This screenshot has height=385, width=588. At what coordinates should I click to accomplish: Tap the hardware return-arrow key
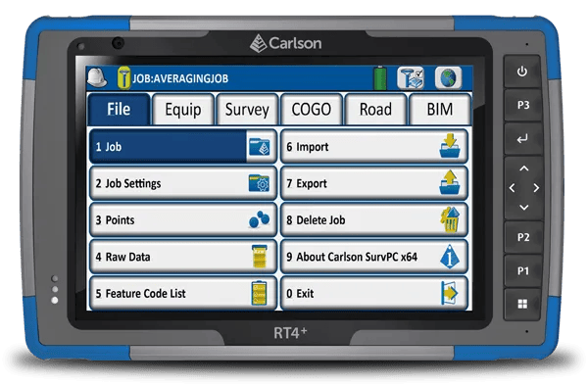tap(522, 139)
